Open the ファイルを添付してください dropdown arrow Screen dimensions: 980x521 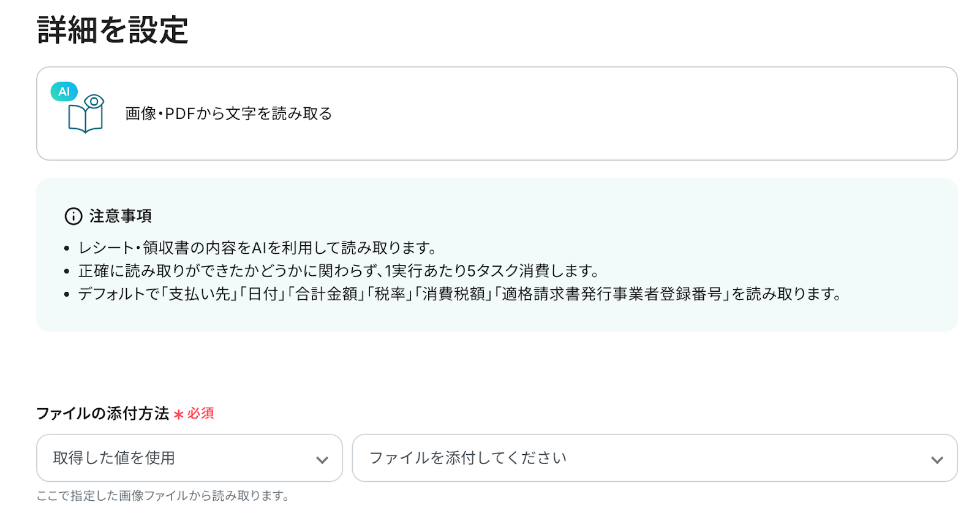[937, 460]
